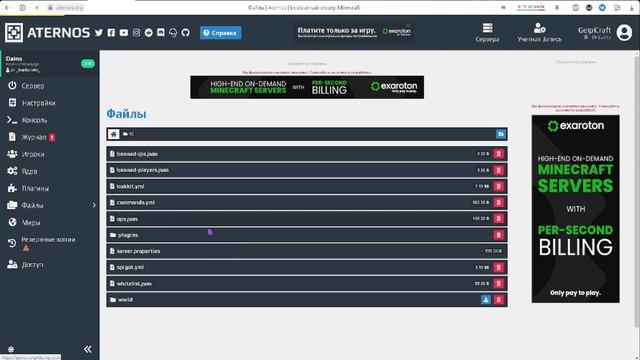The width and height of the screenshot is (640, 360).
Task: Expand the Файлы sidebar chevron
Action: coord(94,205)
